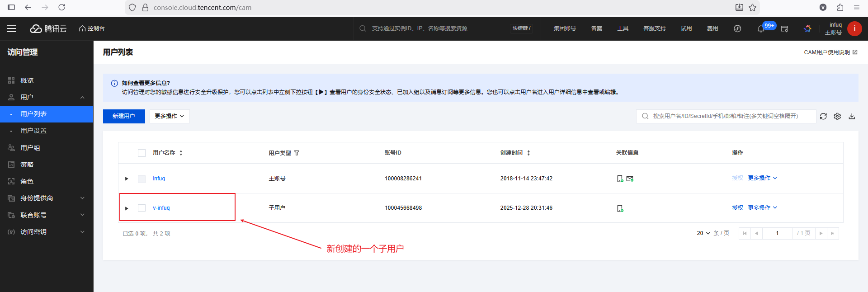Open the 费用 top menu
Image resolution: width=868 pixels, height=292 pixels.
[x=712, y=28]
